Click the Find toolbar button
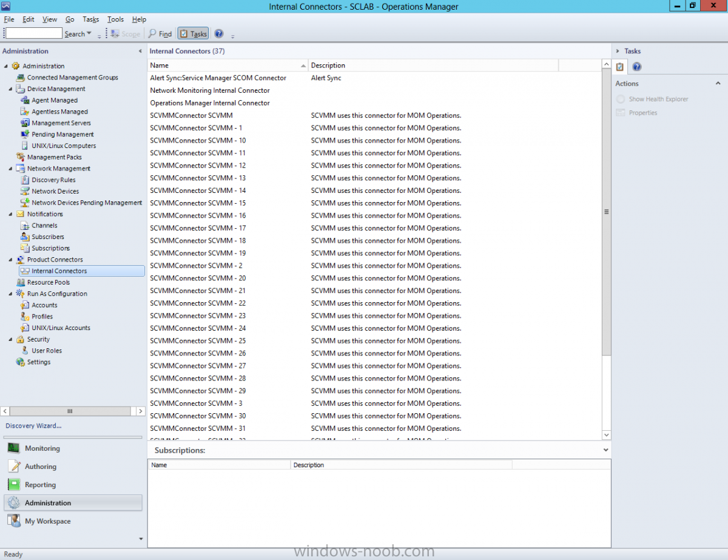 click(160, 34)
